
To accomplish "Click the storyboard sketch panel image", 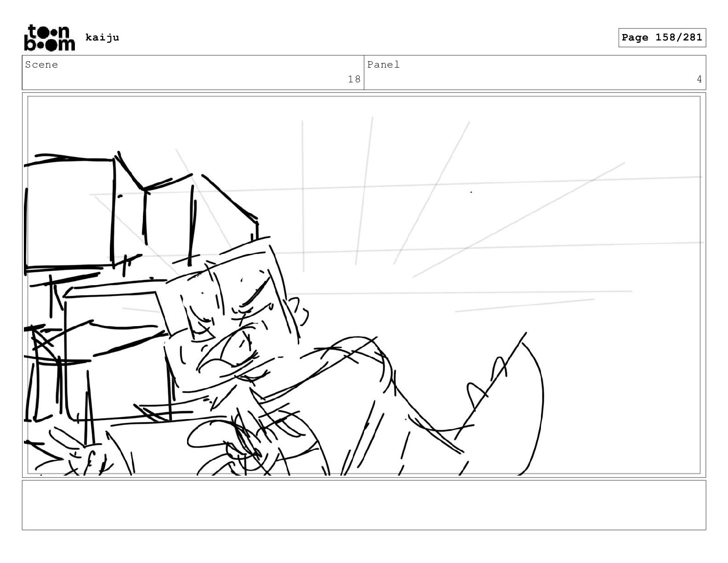I will pyautogui.click(x=364, y=285).
